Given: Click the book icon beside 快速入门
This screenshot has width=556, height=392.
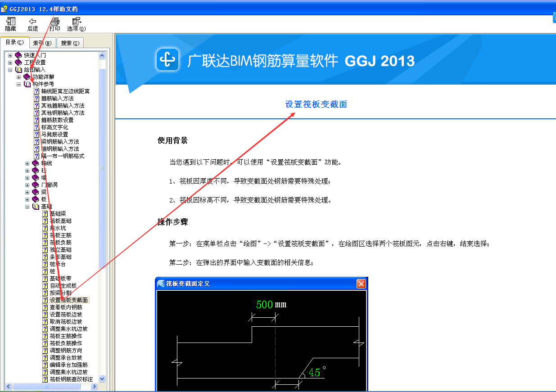Looking at the screenshot, I should [18, 55].
